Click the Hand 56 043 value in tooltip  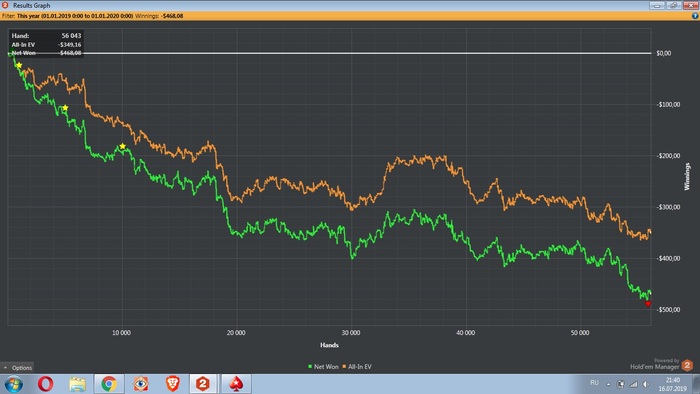pos(71,36)
